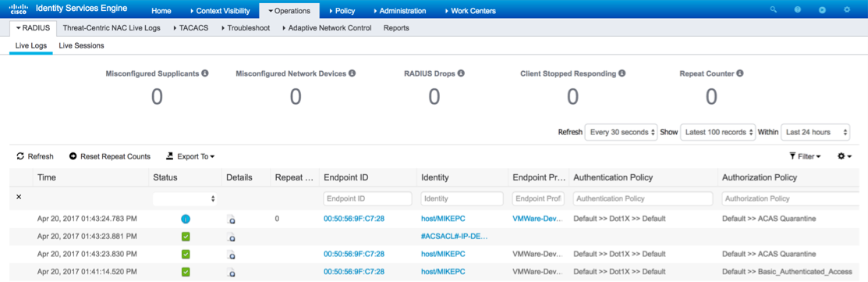Open Threat-Centric NAC Live Logs
The height and width of the screenshot is (282, 868).
pyautogui.click(x=112, y=28)
